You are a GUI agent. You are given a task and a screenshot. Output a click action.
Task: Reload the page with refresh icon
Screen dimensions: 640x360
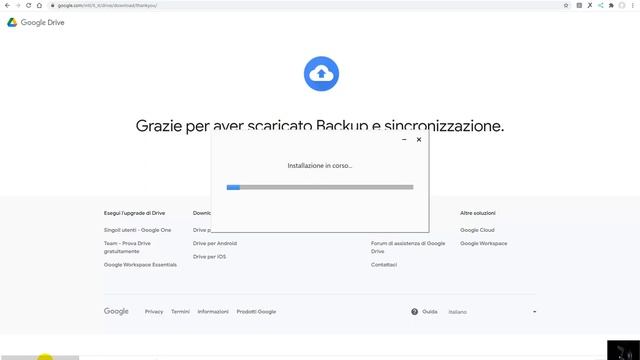[x=29, y=5]
